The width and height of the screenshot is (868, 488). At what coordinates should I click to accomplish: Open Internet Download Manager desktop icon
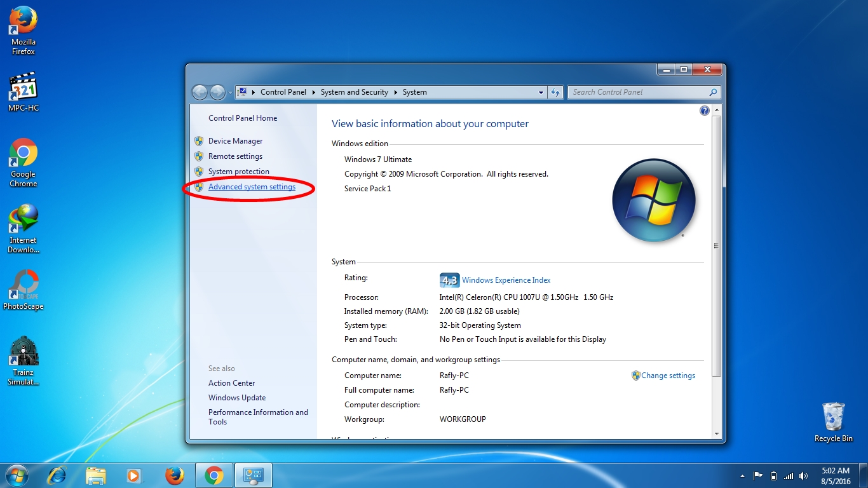click(23, 229)
